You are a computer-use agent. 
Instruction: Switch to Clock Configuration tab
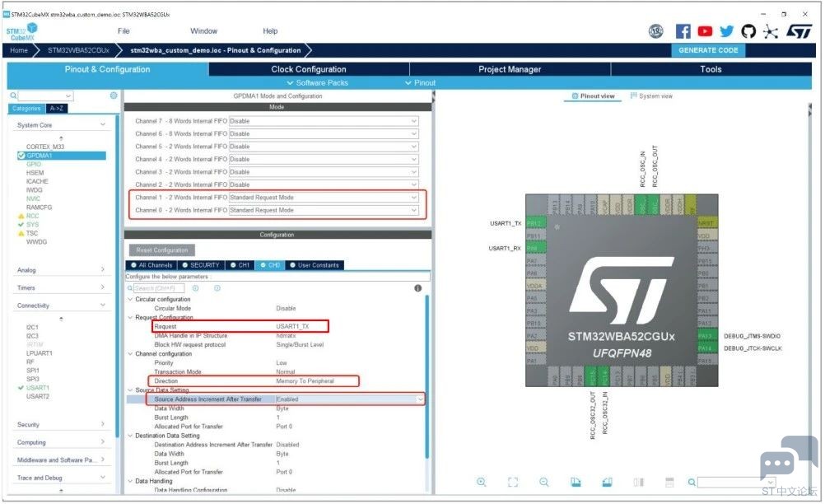[309, 69]
